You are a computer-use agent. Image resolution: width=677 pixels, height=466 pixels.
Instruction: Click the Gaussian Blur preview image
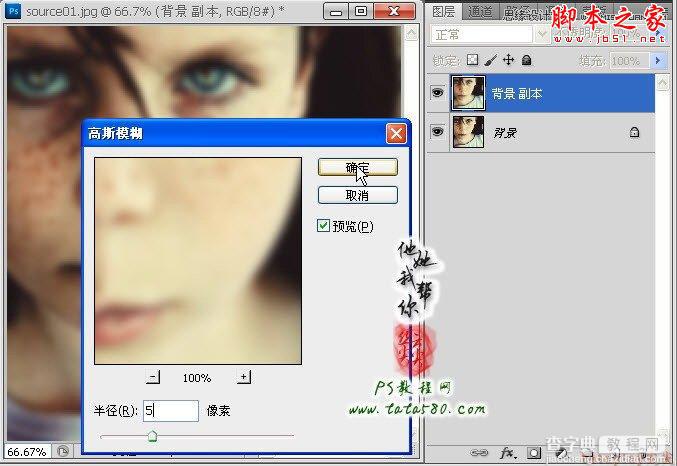[198, 261]
